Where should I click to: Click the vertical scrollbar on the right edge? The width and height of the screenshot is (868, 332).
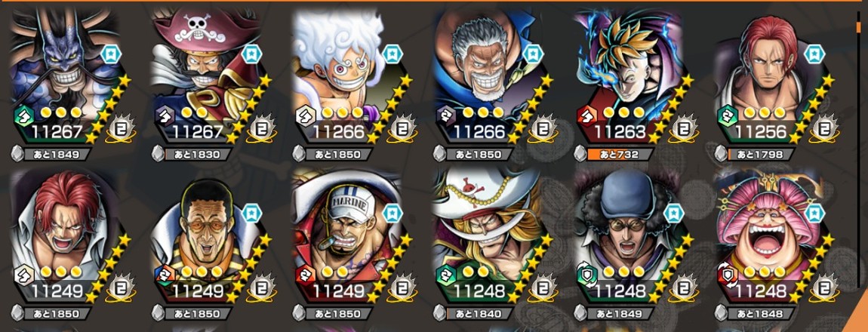coord(859,29)
